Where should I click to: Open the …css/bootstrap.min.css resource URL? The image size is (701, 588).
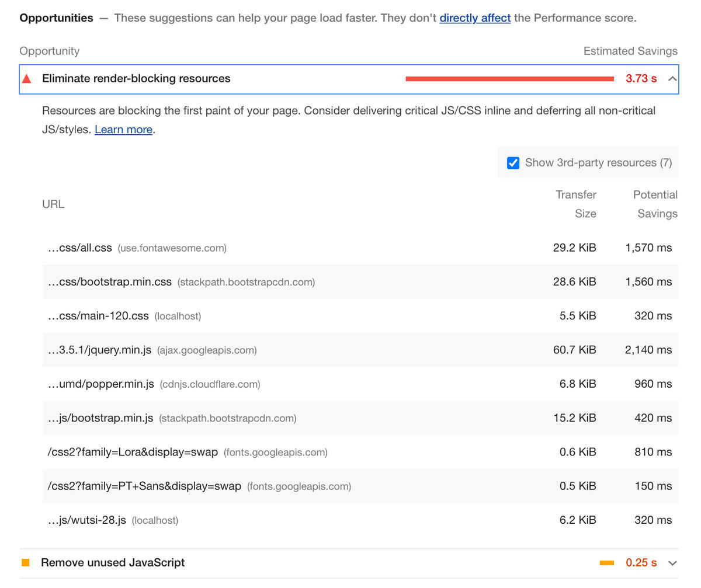pos(110,282)
